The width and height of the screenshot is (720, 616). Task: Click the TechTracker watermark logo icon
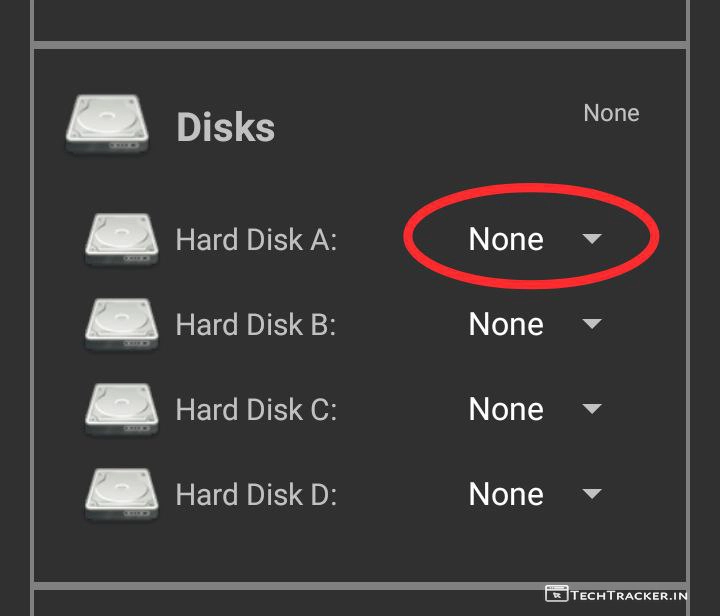point(556,595)
